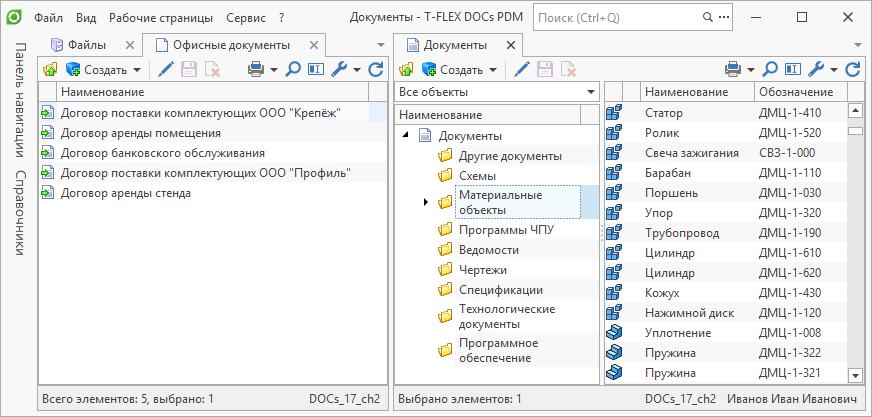Select the Технологические документы folder
The image size is (872, 417).
point(507,316)
